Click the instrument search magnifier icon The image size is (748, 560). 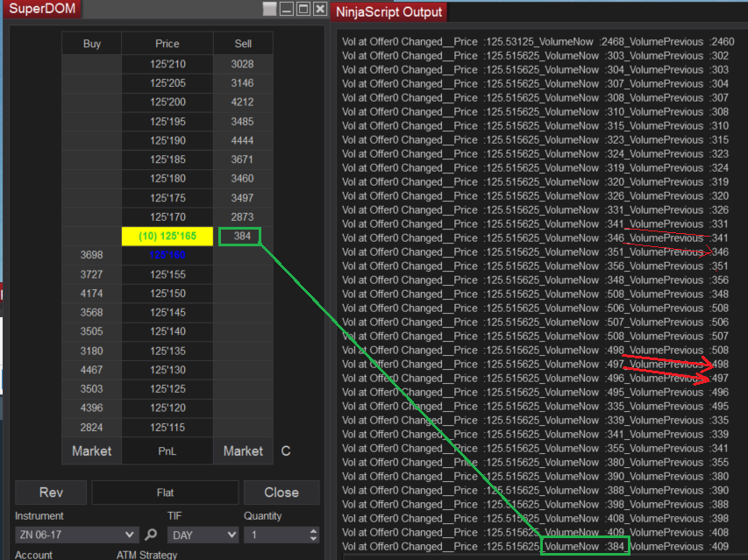(151, 535)
